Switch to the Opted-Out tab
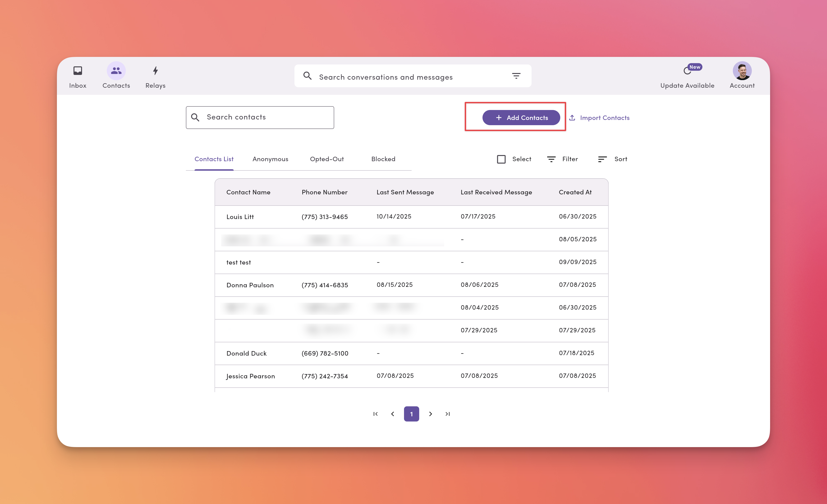 pyautogui.click(x=326, y=159)
